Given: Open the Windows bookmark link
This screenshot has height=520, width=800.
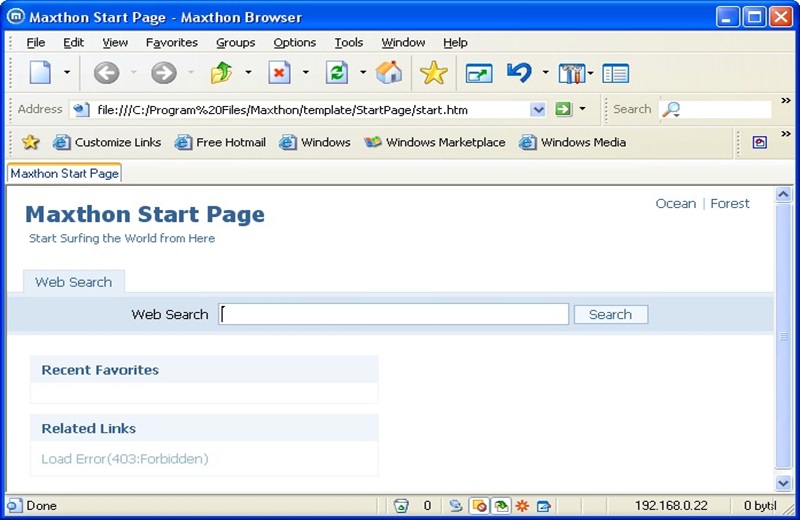Looking at the screenshot, I should tap(315, 142).
